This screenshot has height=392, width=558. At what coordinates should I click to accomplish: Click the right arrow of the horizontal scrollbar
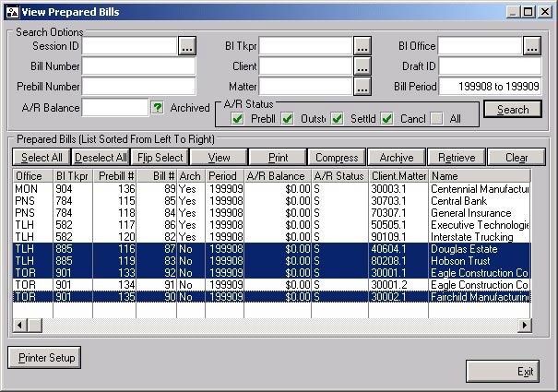pos(525,325)
